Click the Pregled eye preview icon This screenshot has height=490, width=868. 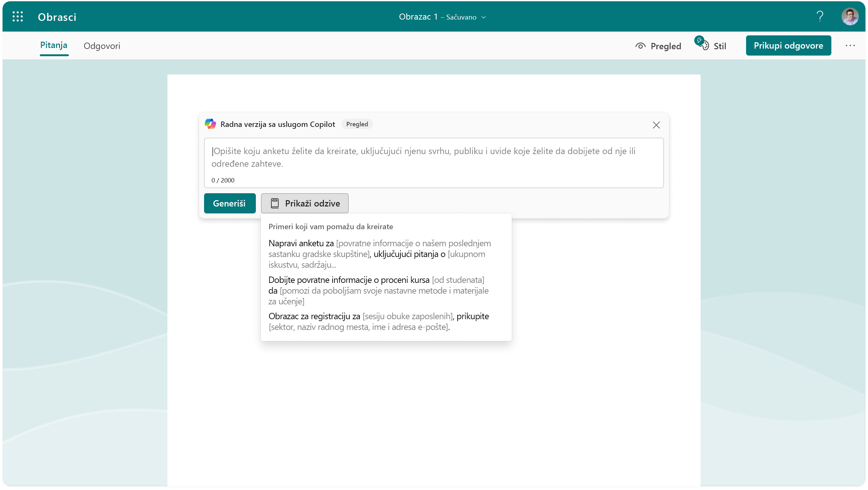tap(640, 46)
